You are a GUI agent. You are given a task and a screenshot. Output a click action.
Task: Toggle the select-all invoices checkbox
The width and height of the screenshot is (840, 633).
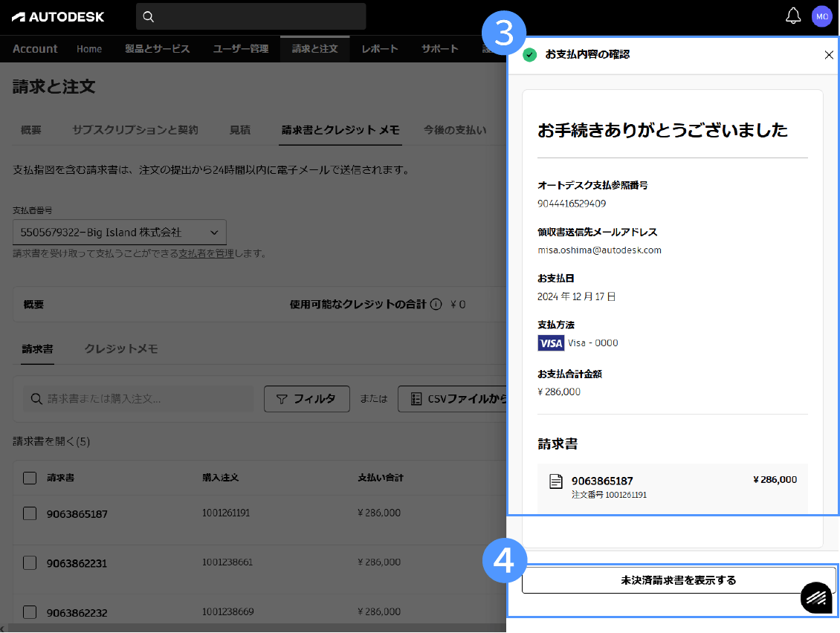click(x=30, y=478)
